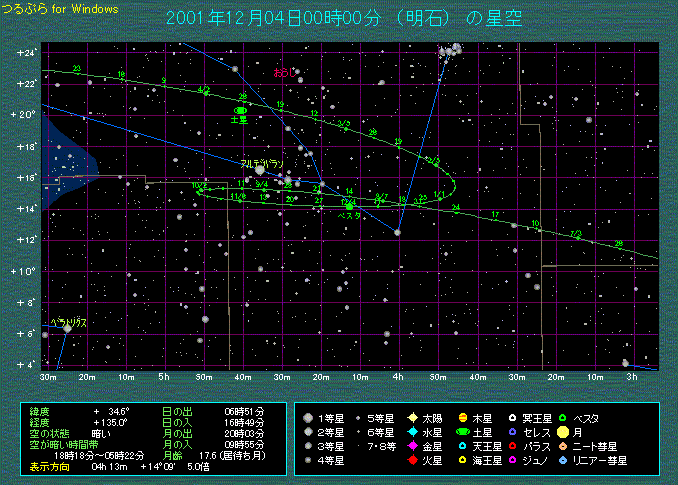The height and width of the screenshot is (485, 678).
Task: Click the 緯度 latitude label
Action: tap(40, 412)
